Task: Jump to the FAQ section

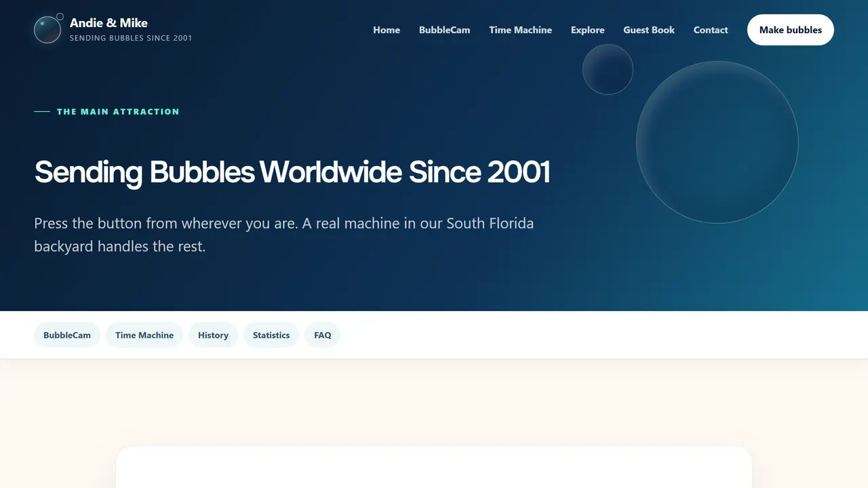Action: point(323,335)
